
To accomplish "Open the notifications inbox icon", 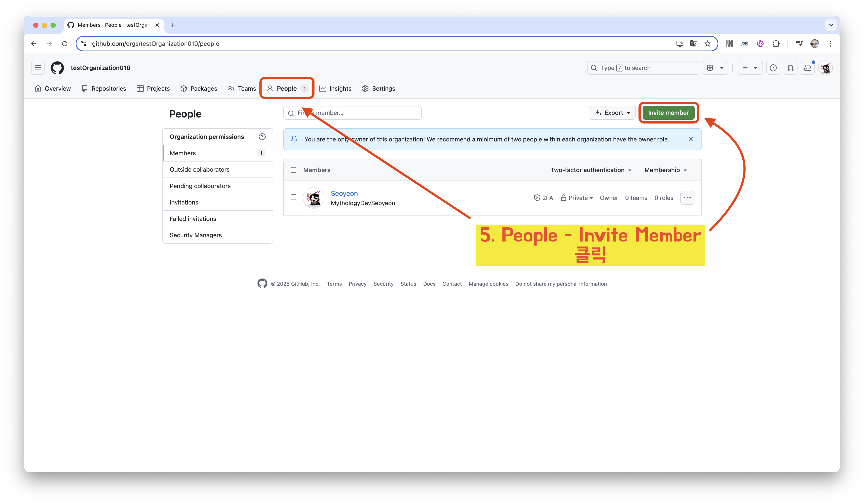I will coord(808,68).
